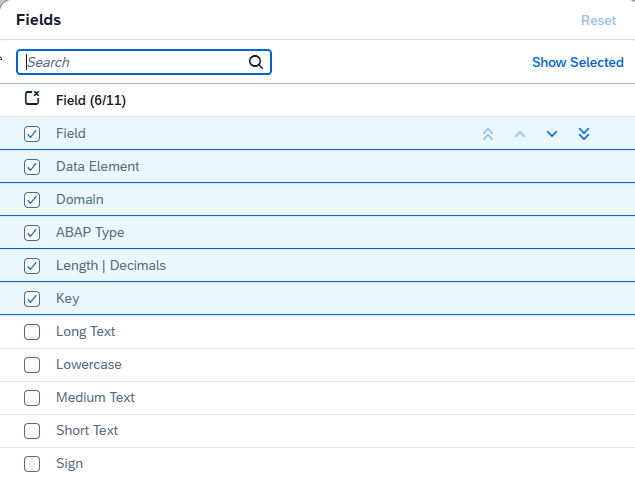The image size is (635, 478).
Task: Move Field row to bottom
Action: pos(584,134)
